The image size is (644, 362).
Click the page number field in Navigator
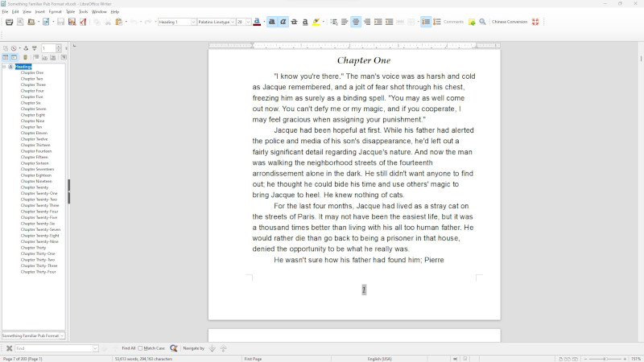pyautogui.click(x=48, y=48)
